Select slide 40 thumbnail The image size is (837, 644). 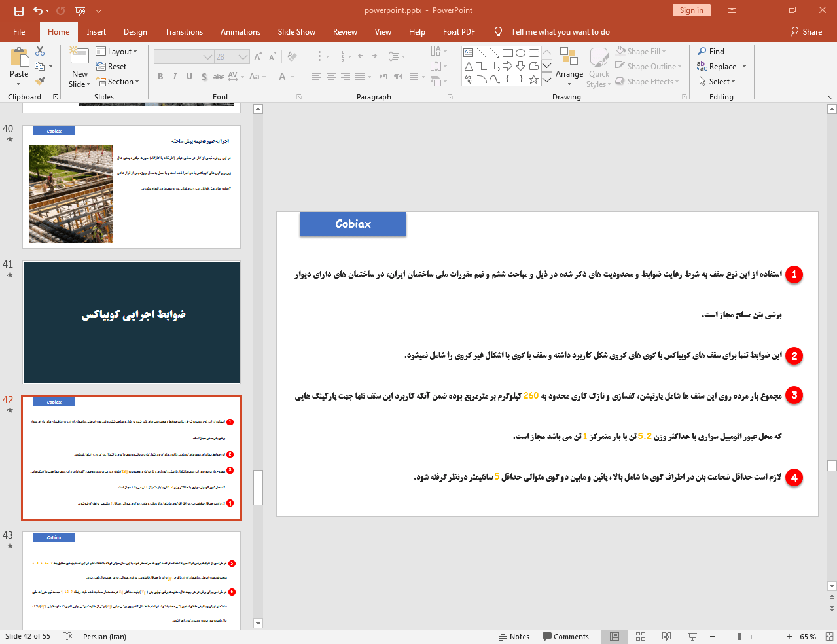coord(132,187)
